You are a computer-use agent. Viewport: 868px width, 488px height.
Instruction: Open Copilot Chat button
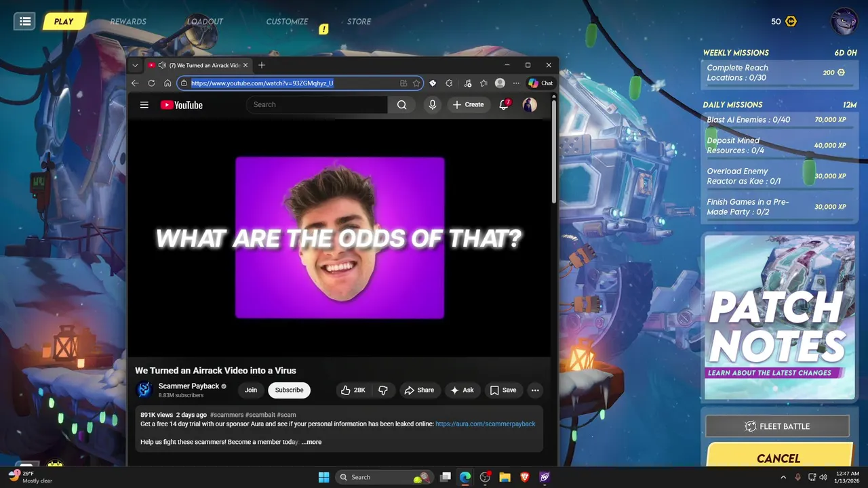[x=540, y=83]
